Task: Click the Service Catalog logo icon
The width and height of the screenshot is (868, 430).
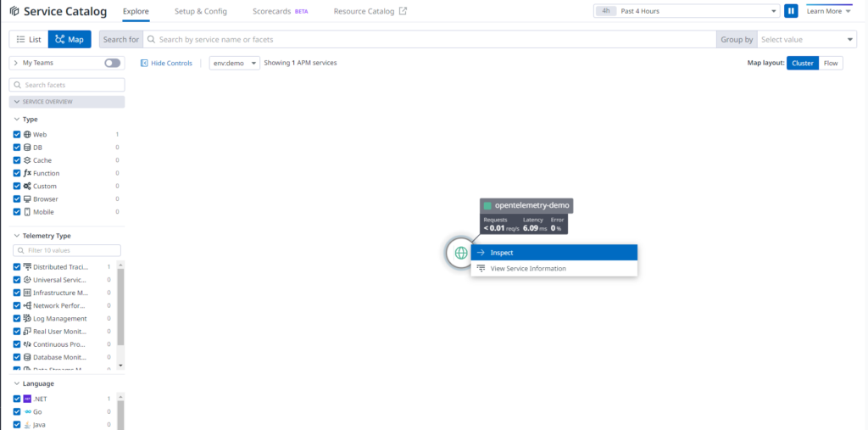Action: click(x=15, y=11)
